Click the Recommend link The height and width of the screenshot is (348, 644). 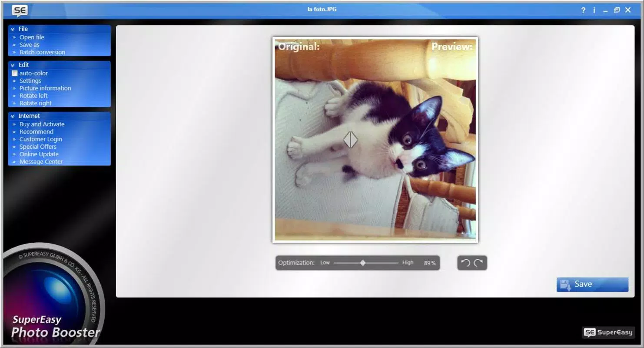click(x=37, y=132)
